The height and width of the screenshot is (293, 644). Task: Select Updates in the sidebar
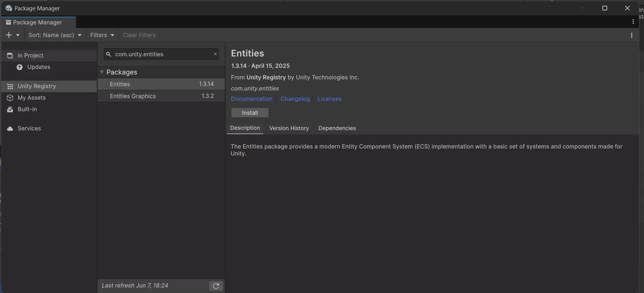[49, 67]
